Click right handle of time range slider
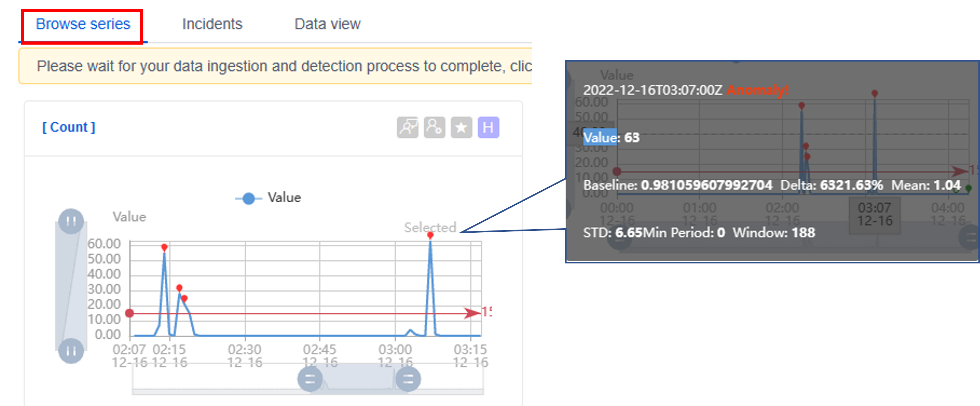The image size is (980, 406). (408, 379)
